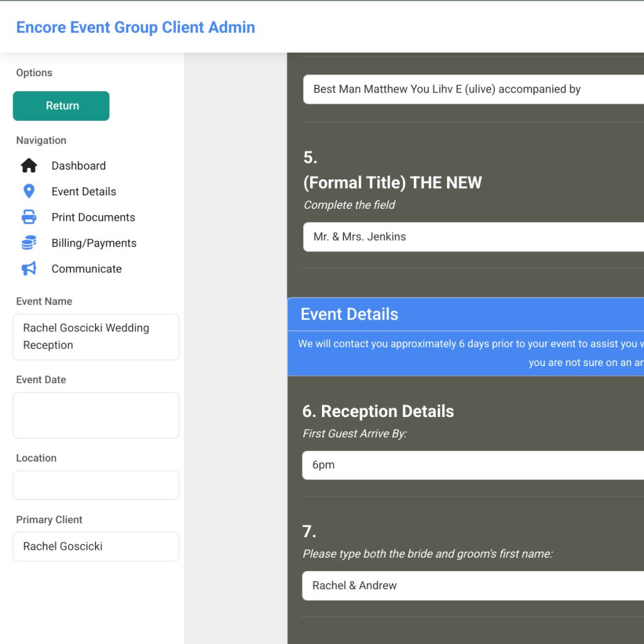Click Encore Event Group Client Admin title
Screen dimensions: 644x644
(x=135, y=28)
